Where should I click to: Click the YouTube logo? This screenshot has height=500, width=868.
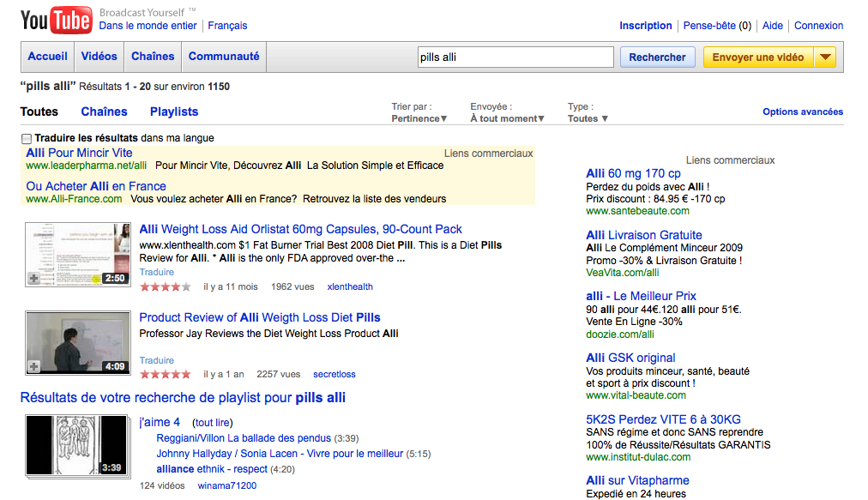pos(56,20)
